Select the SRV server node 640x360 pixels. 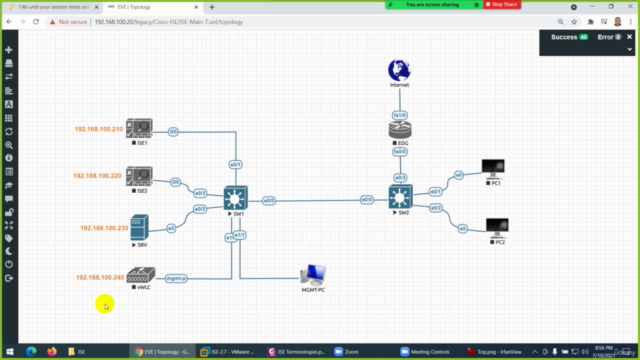coord(139,227)
